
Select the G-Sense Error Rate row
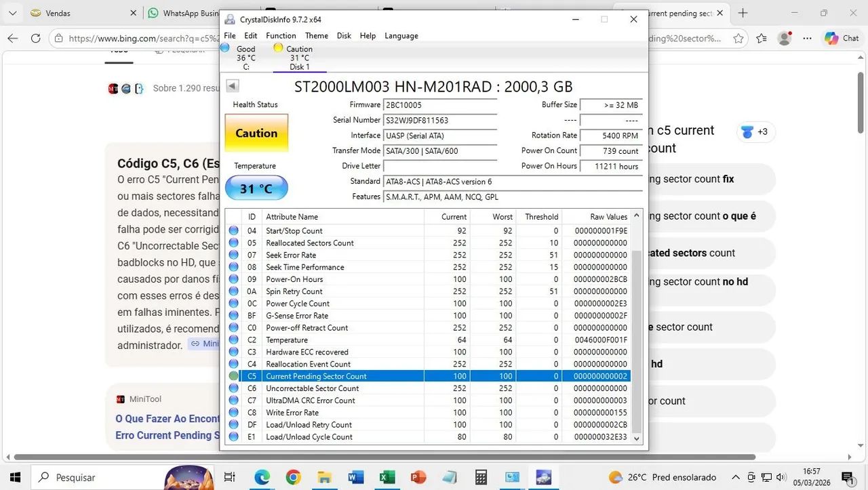tap(428, 315)
